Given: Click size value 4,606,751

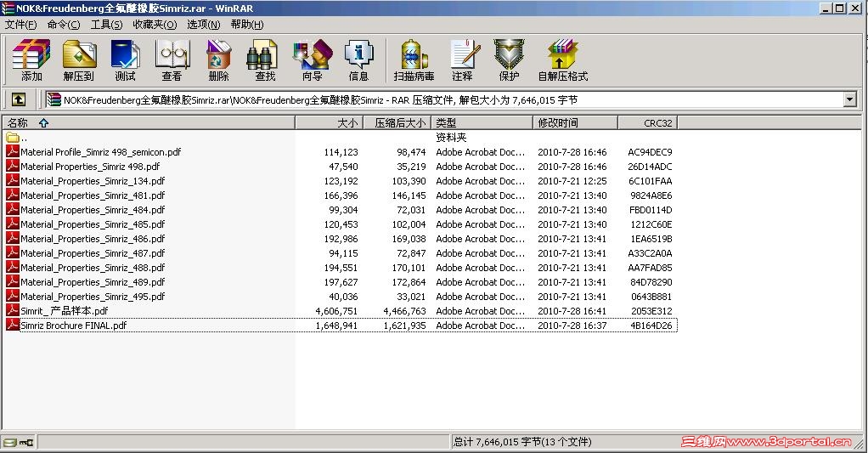Looking at the screenshot, I should click(336, 311).
